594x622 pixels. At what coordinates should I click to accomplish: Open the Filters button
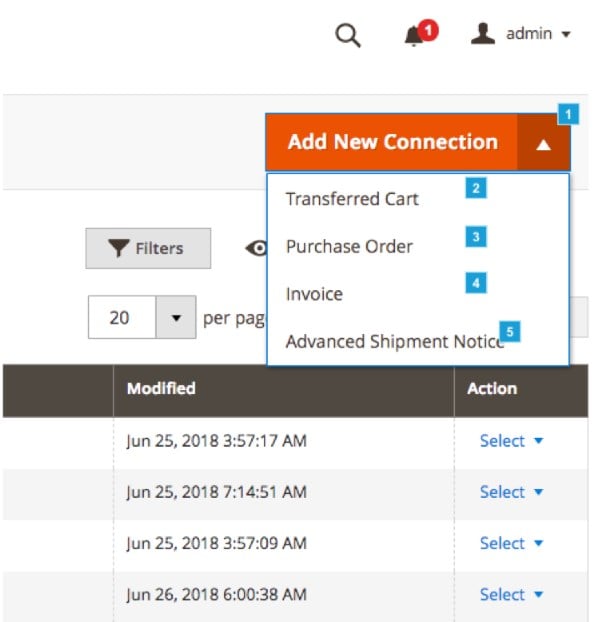(x=148, y=248)
